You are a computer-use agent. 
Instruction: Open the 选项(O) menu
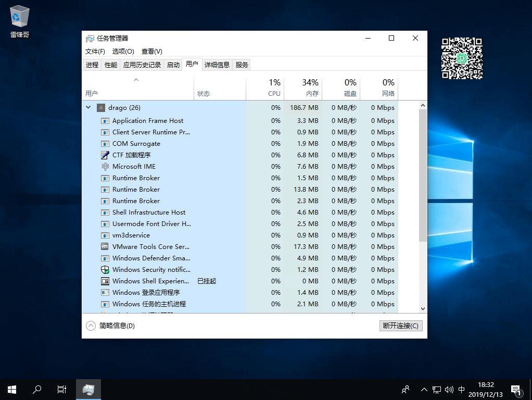coord(123,52)
